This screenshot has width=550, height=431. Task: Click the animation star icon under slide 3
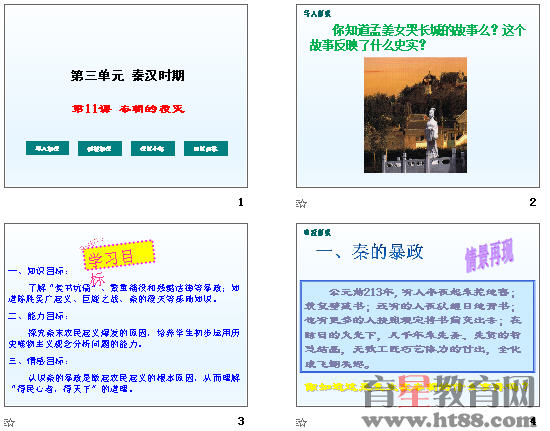pos(9,422)
